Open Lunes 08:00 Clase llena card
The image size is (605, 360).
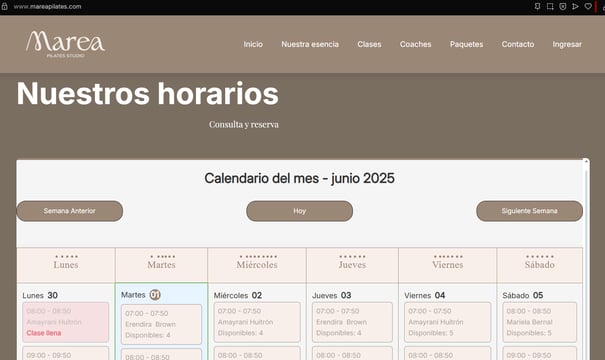pos(66,322)
